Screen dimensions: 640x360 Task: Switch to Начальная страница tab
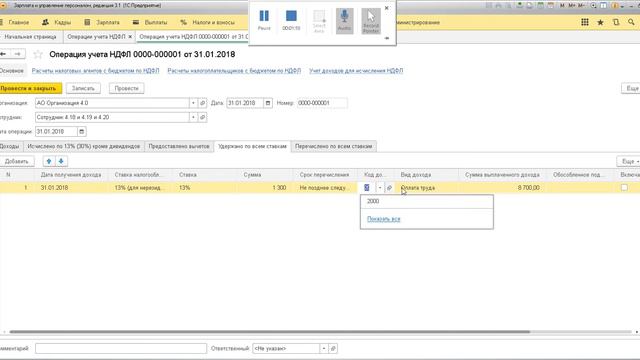(30, 37)
